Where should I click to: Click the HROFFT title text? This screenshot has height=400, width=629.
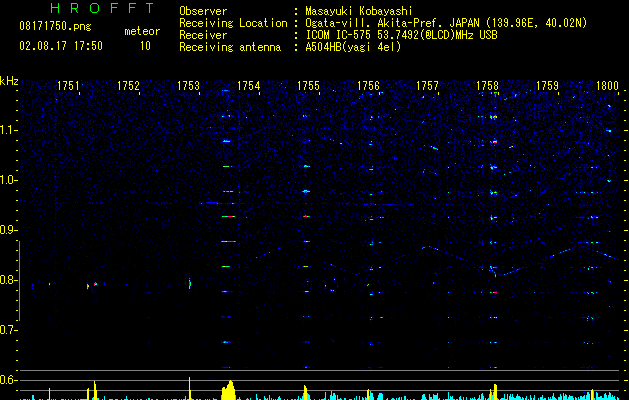[x=103, y=8]
